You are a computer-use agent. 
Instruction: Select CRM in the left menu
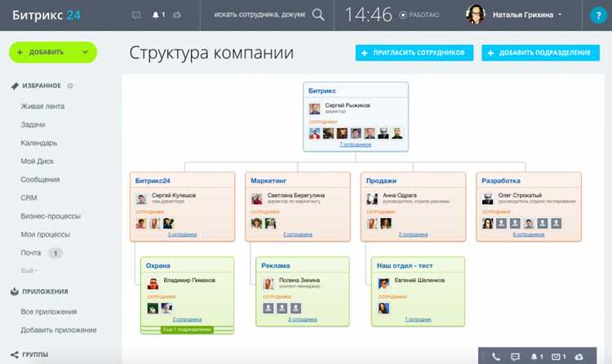(29, 198)
